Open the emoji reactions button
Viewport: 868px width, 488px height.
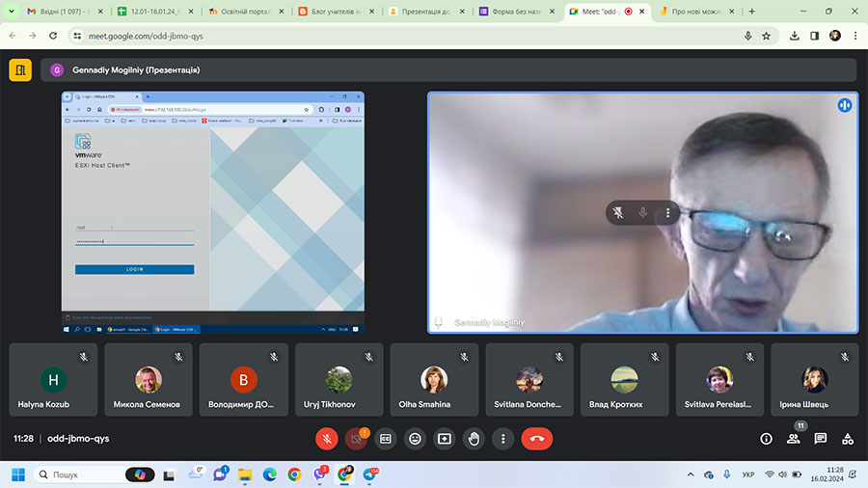pyautogui.click(x=415, y=438)
